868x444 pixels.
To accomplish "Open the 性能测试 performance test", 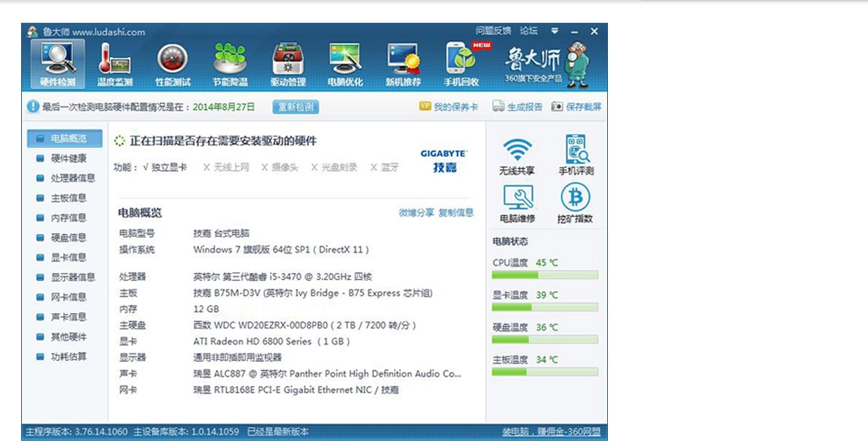I will point(173,64).
